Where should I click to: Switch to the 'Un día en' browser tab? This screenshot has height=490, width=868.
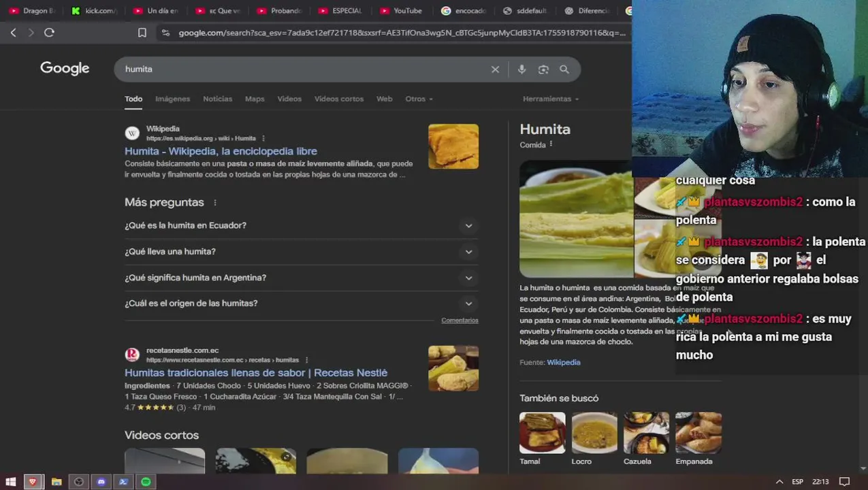156,11
